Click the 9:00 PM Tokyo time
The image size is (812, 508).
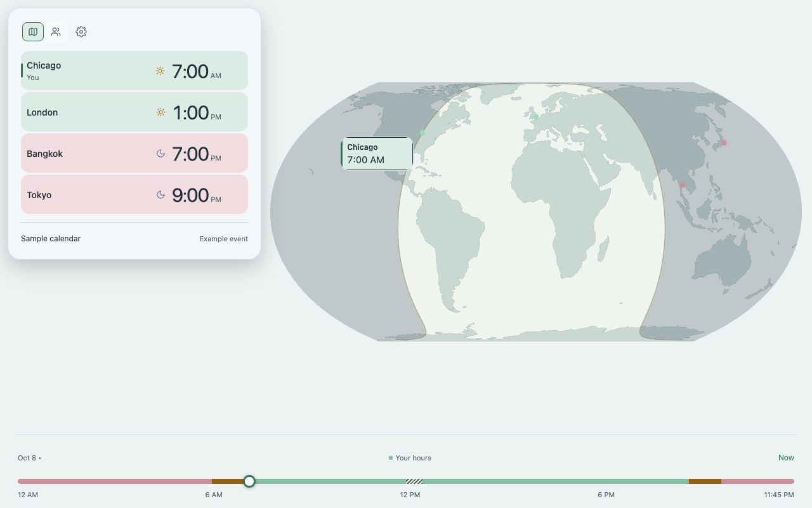197,195
